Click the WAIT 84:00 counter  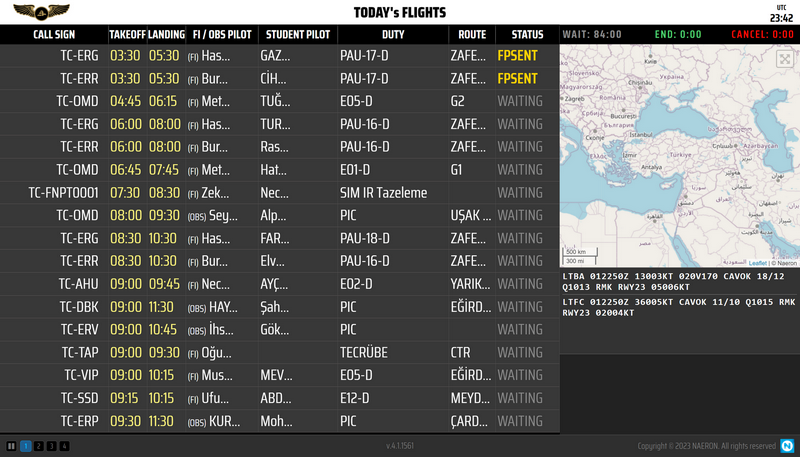point(592,34)
